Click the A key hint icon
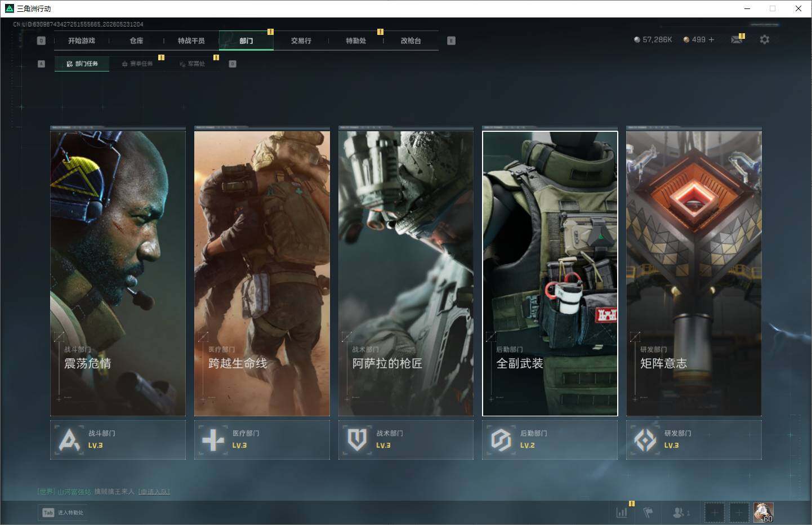 click(x=41, y=64)
